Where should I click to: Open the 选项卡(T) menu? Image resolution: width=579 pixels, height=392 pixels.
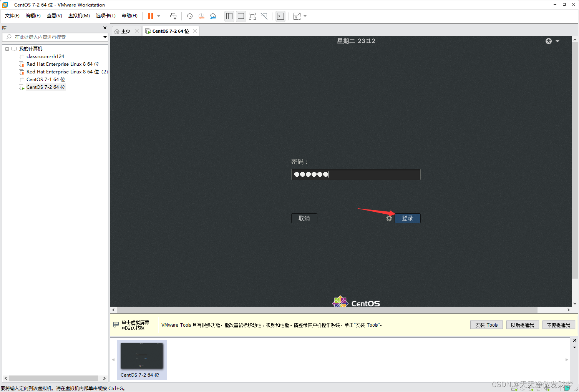tap(106, 16)
